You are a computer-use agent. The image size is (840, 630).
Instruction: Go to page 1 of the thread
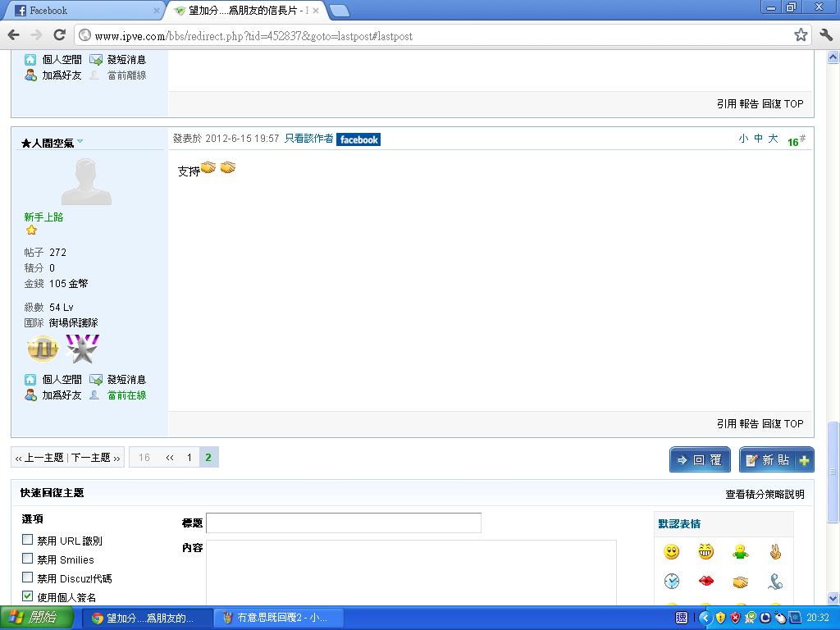[189, 458]
